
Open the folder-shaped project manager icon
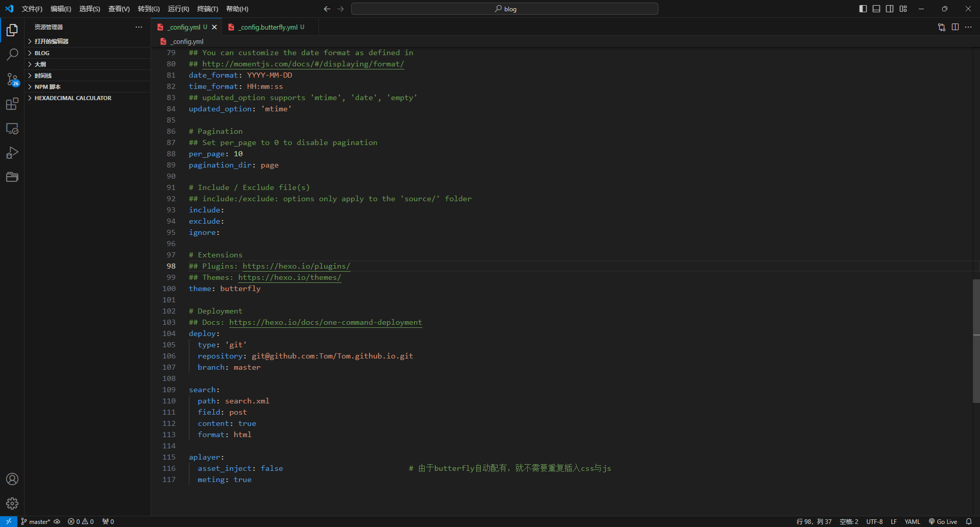(12, 177)
